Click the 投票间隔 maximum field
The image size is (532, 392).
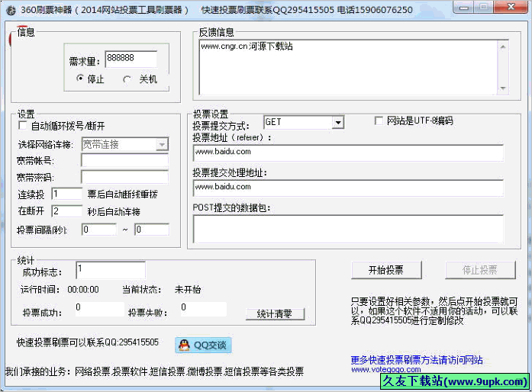tap(152, 230)
